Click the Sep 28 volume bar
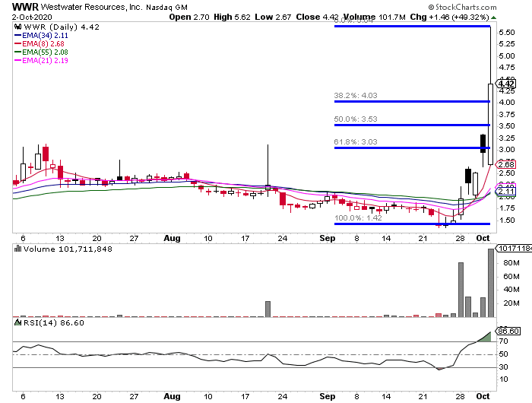Screen dimensions: 532x403 click(461, 290)
